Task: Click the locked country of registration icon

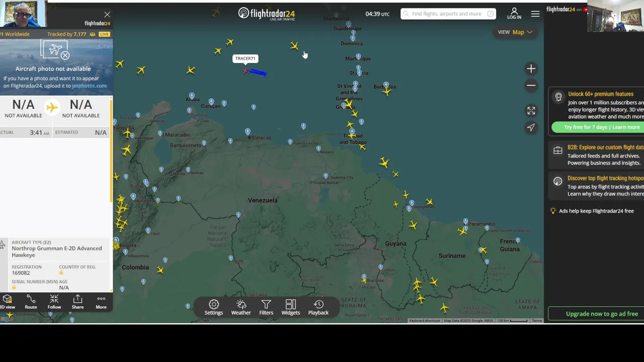Action: [x=61, y=273]
